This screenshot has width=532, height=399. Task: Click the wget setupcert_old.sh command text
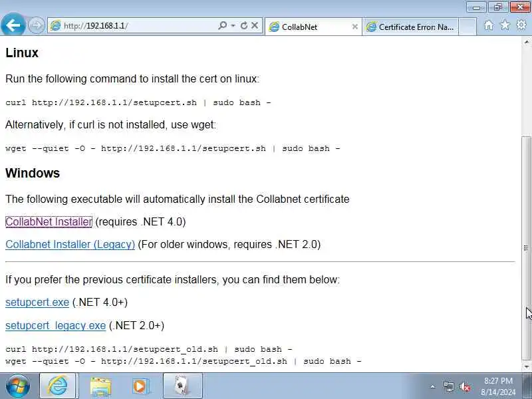click(x=184, y=361)
